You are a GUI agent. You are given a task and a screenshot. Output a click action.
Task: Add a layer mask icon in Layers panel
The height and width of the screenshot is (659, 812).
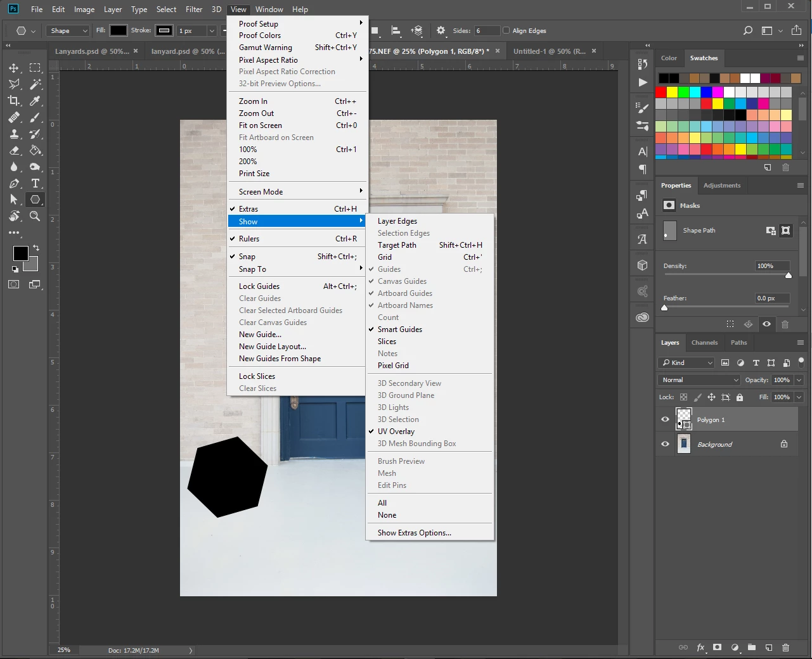[717, 648]
